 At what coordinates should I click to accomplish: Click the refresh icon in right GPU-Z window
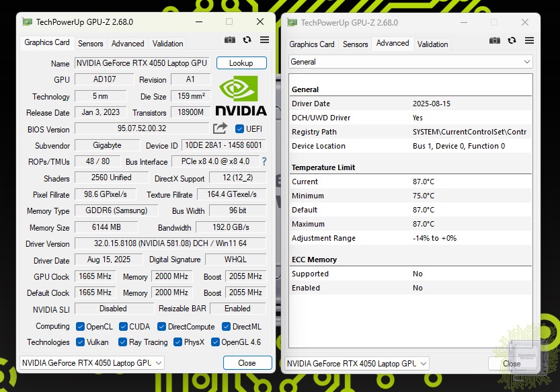[512, 40]
